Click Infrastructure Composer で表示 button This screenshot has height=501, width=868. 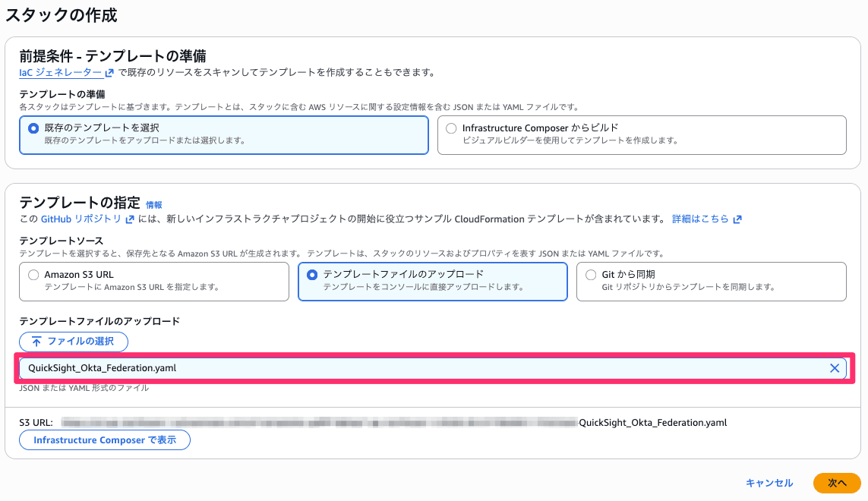[105, 440]
